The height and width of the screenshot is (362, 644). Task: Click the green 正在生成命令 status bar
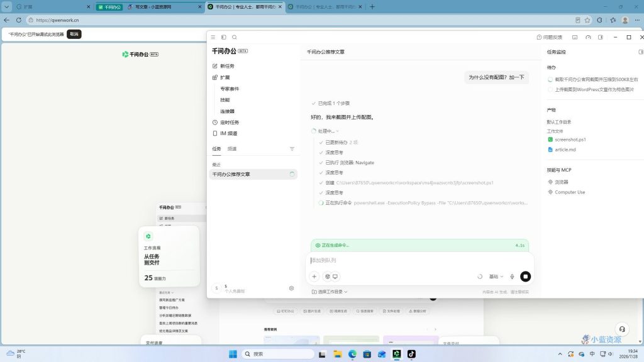click(x=419, y=245)
